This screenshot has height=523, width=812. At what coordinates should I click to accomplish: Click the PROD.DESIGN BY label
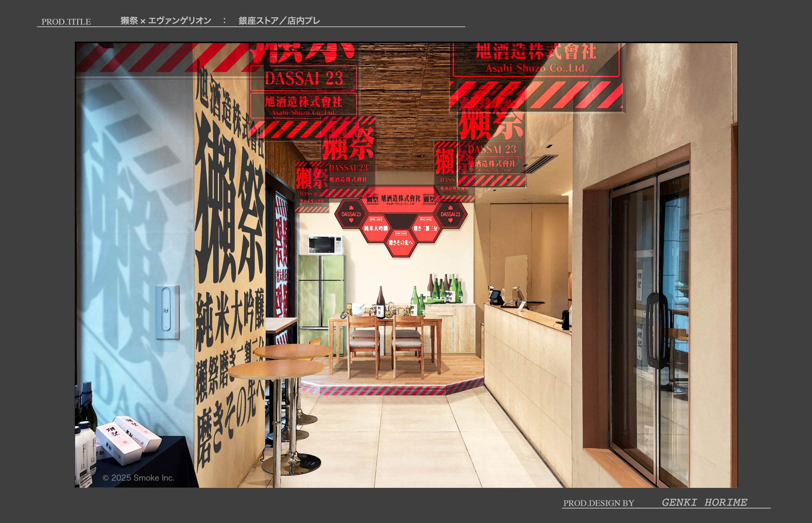pyautogui.click(x=598, y=503)
